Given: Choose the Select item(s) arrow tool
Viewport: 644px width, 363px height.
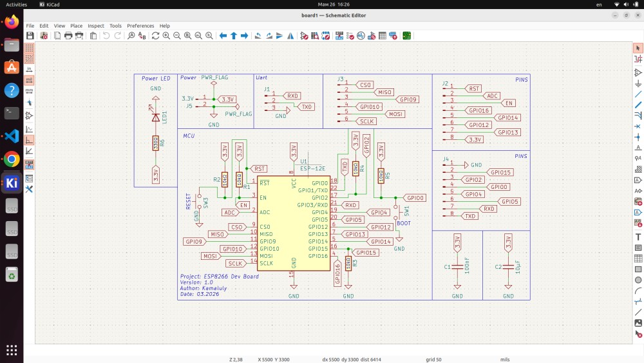Looking at the screenshot, I should point(638,48).
